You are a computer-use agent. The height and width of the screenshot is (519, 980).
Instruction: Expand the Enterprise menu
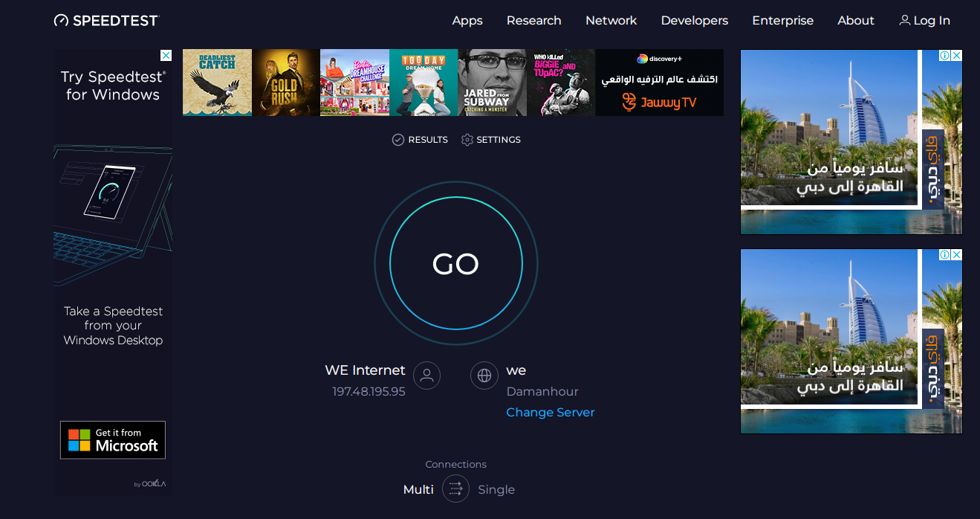click(x=782, y=21)
